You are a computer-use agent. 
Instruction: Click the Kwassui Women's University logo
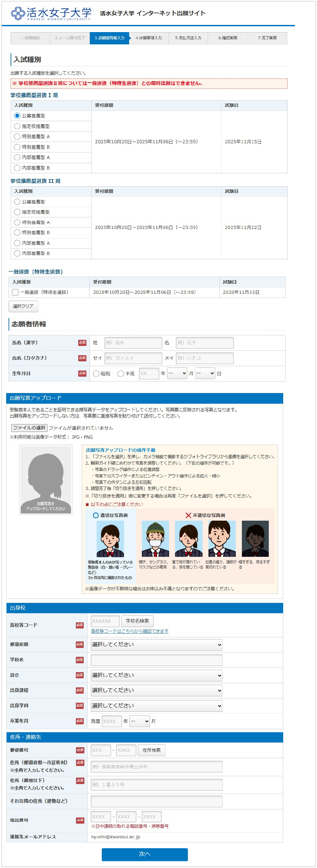point(51,13)
